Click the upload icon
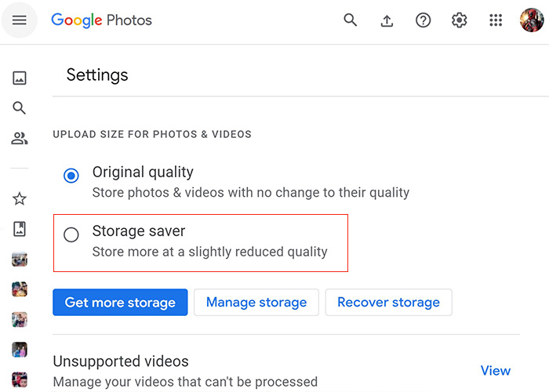 pyautogui.click(x=387, y=20)
